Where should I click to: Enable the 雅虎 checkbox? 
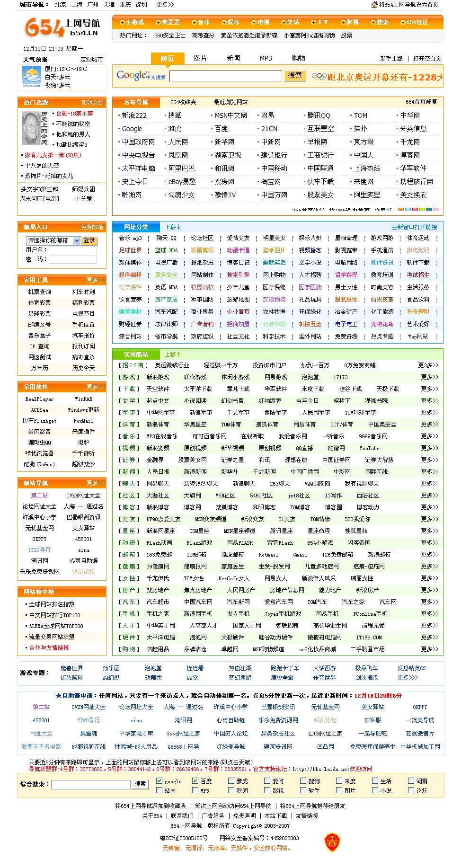pos(231,781)
